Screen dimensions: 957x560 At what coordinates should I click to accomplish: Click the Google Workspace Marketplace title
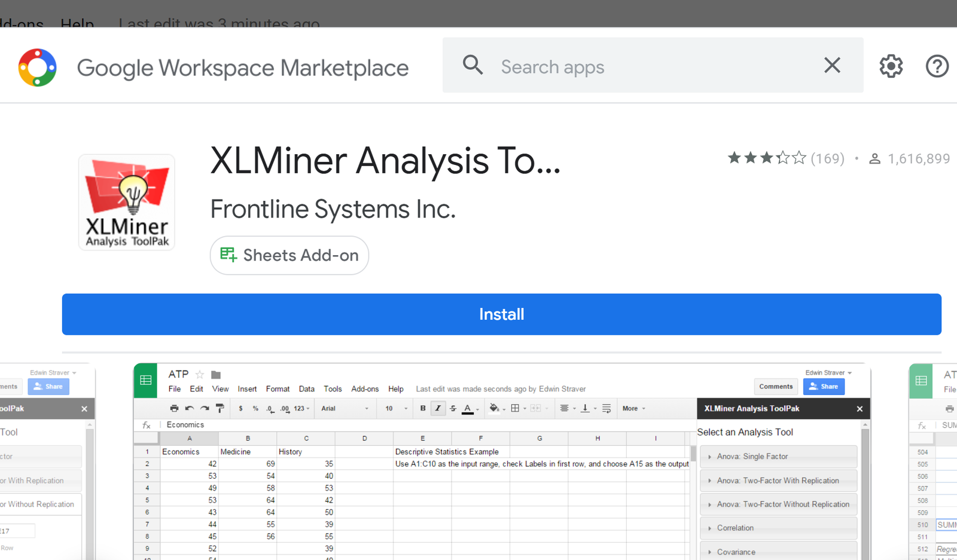coord(242,68)
